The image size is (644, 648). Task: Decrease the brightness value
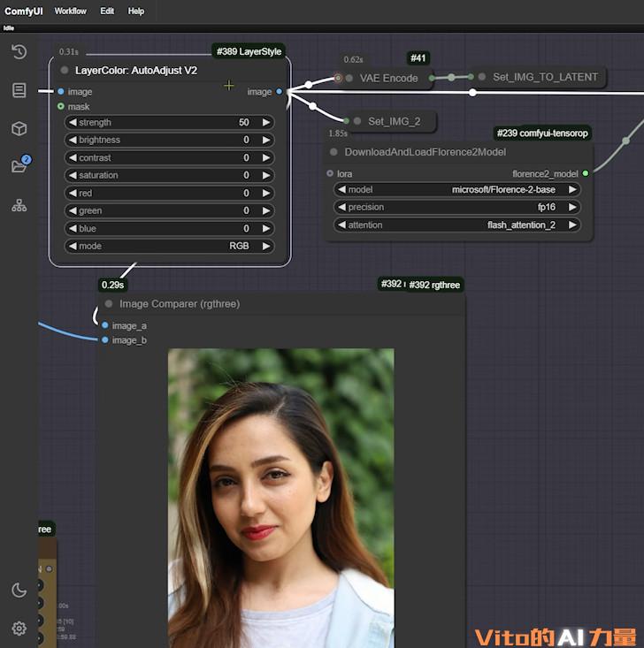click(x=73, y=140)
